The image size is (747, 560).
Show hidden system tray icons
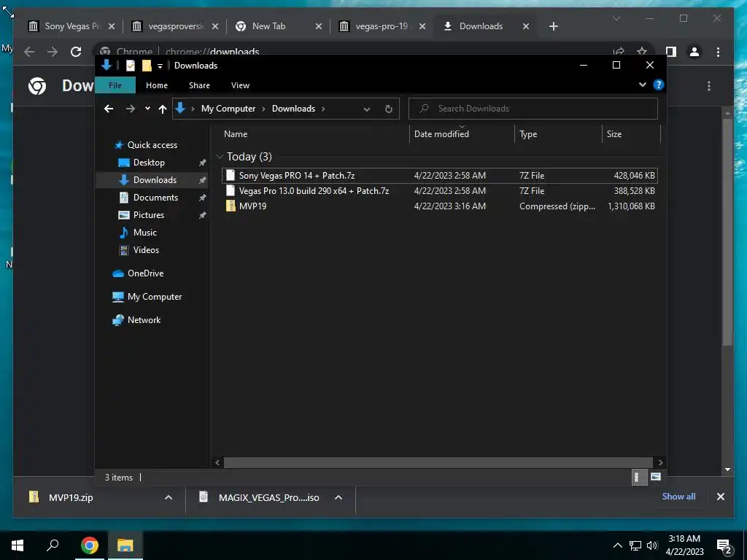[617, 545]
